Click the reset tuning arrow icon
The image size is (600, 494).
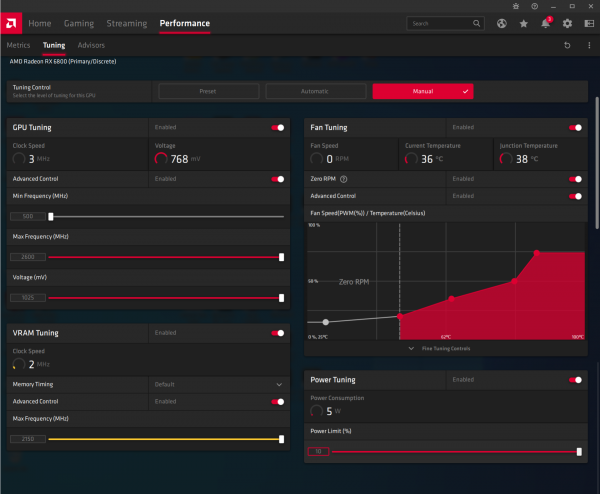point(567,45)
